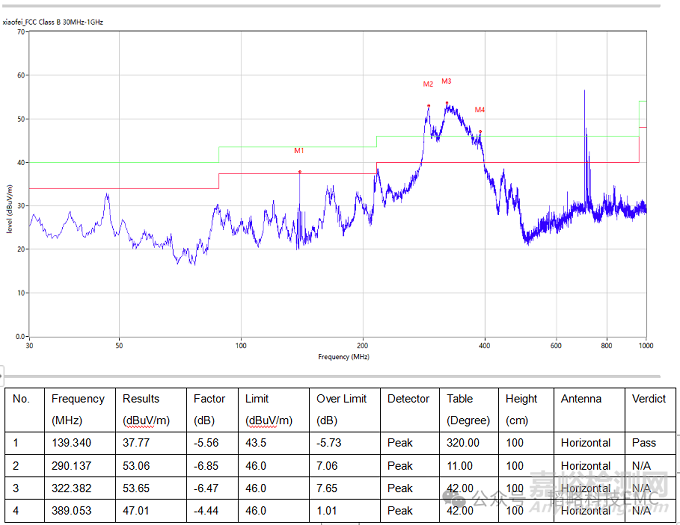Click the 320.00 table degree cell
This screenshot has width=680, height=525.
point(462,444)
